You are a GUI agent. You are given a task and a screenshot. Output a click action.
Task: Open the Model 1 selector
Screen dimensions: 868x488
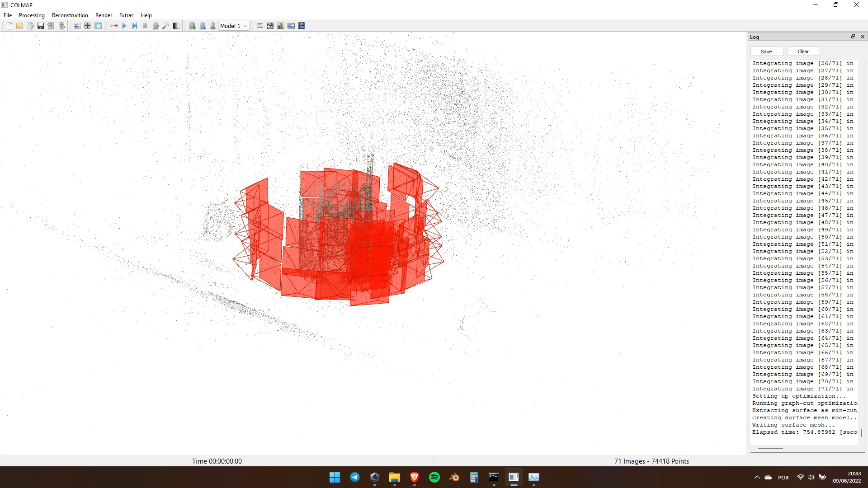pos(234,26)
